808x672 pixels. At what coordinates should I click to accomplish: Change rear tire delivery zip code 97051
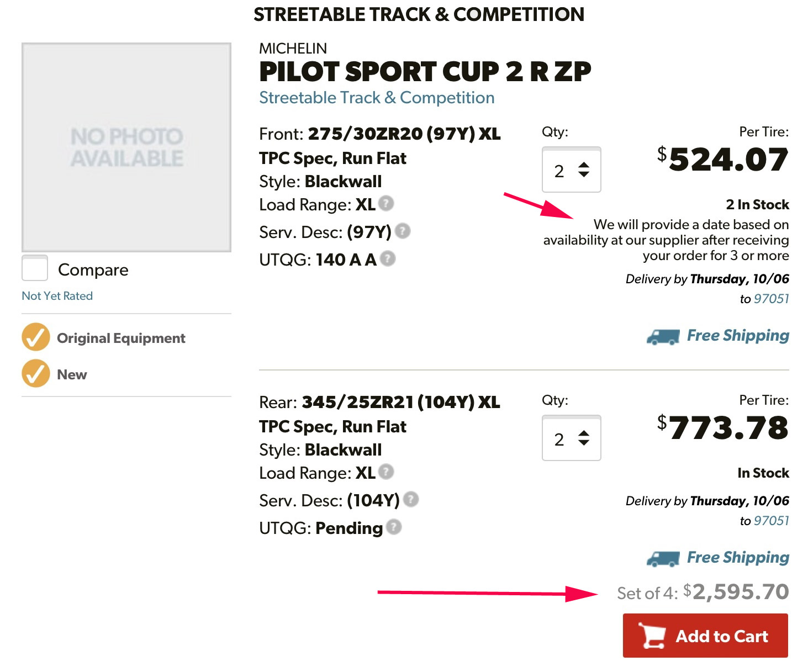(x=772, y=521)
